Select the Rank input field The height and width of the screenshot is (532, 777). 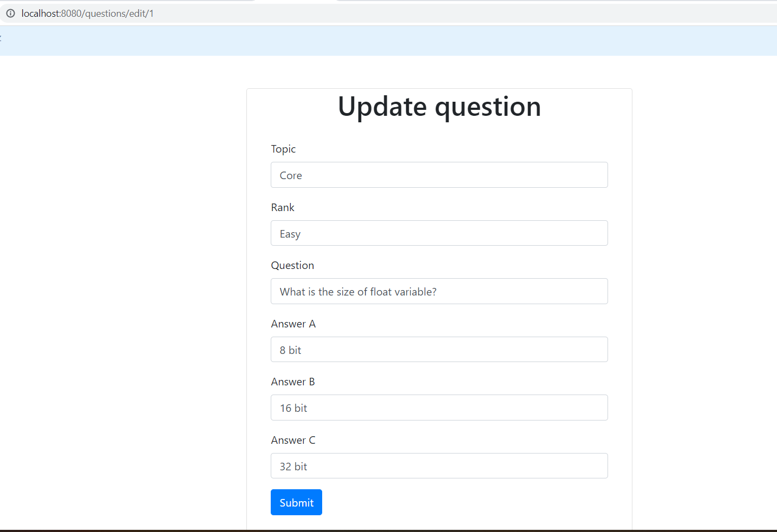pos(439,233)
